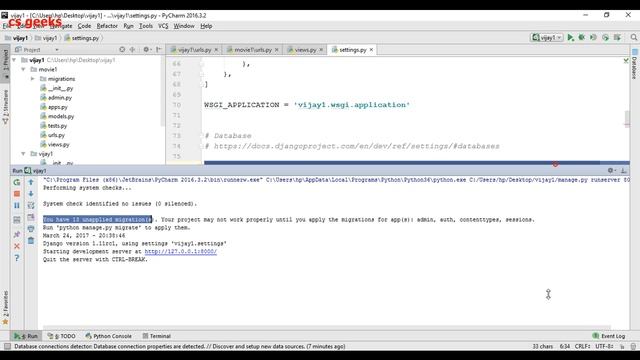The height and width of the screenshot is (360, 640).
Task: Open the Code menu
Action: click(x=84, y=26)
